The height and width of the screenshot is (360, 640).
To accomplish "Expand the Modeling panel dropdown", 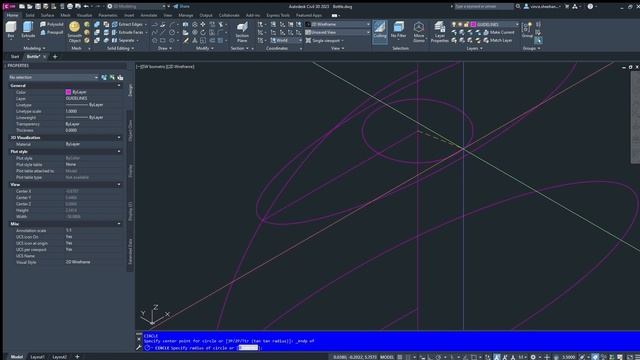I will pyautogui.click(x=34, y=48).
